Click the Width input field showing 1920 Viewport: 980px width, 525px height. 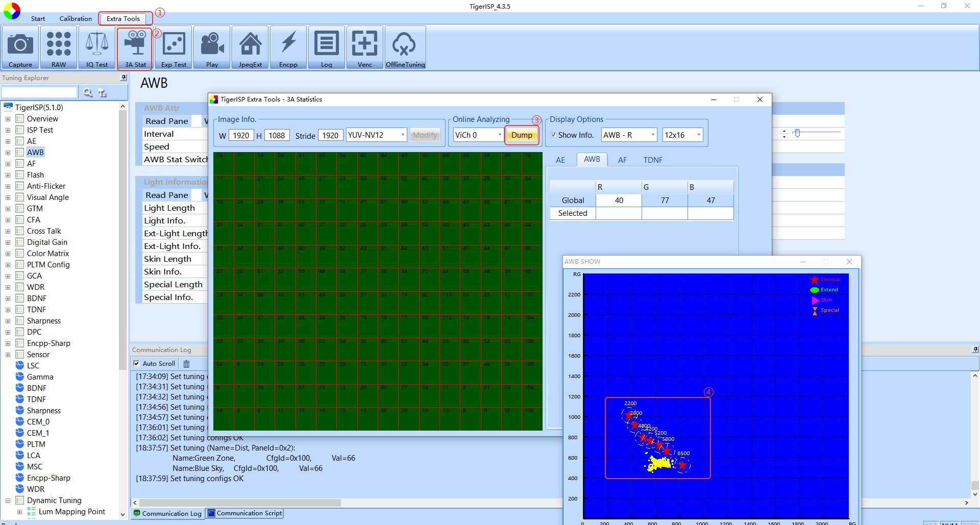point(241,135)
